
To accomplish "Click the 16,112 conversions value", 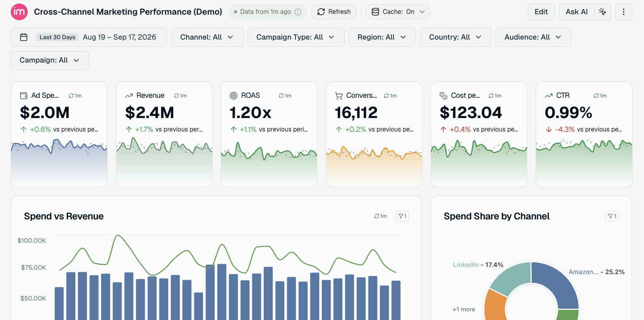I will click(356, 113).
